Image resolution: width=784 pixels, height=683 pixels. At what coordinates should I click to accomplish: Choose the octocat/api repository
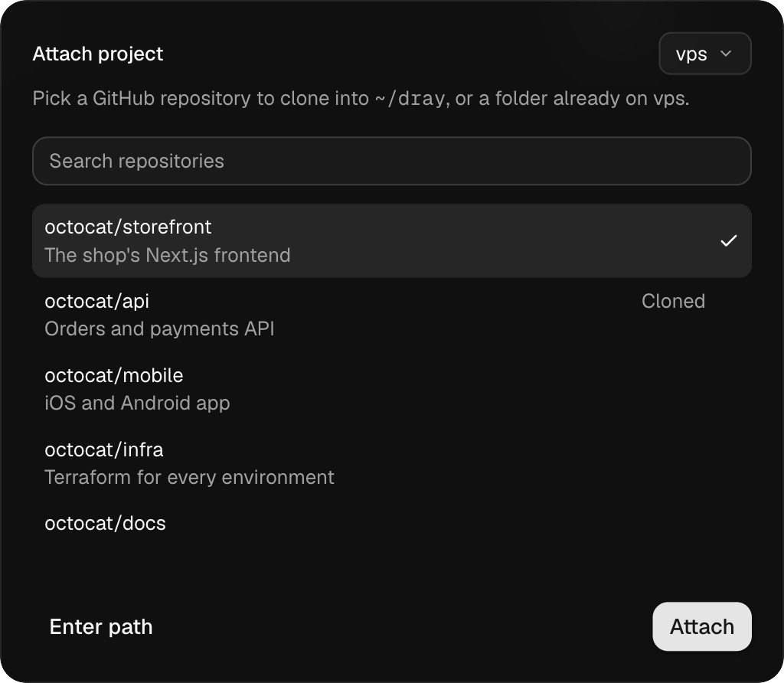[x=392, y=315]
